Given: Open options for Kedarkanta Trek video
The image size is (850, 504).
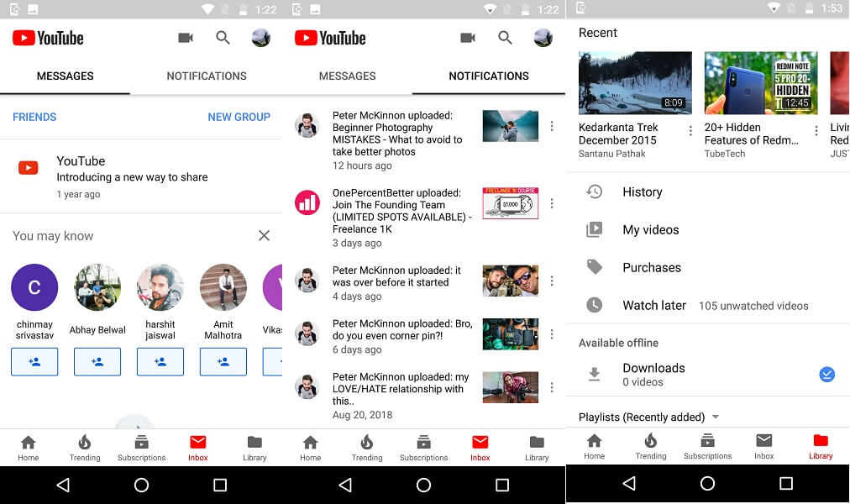Looking at the screenshot, I should coord(690,130).
